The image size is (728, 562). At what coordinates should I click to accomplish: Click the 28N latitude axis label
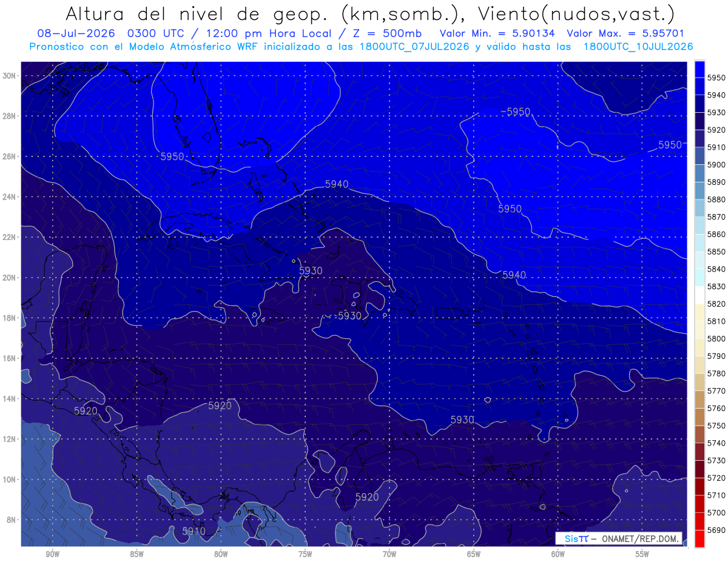[x=10, y=116]
